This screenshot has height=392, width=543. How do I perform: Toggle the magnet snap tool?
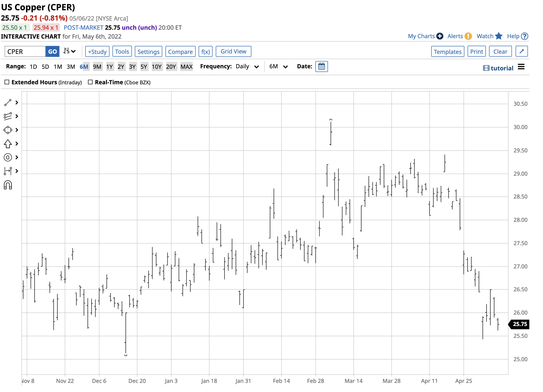click(x=8, y=185)
